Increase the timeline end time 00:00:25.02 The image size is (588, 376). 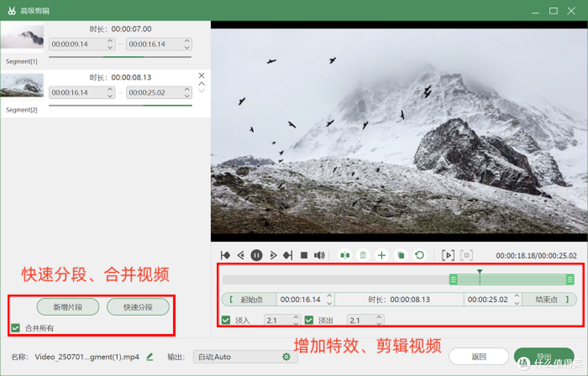click(x=517, y=296)
